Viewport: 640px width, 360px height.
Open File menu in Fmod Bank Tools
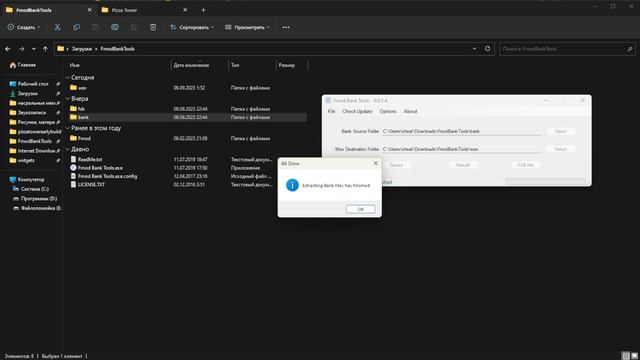click(331, 111)
